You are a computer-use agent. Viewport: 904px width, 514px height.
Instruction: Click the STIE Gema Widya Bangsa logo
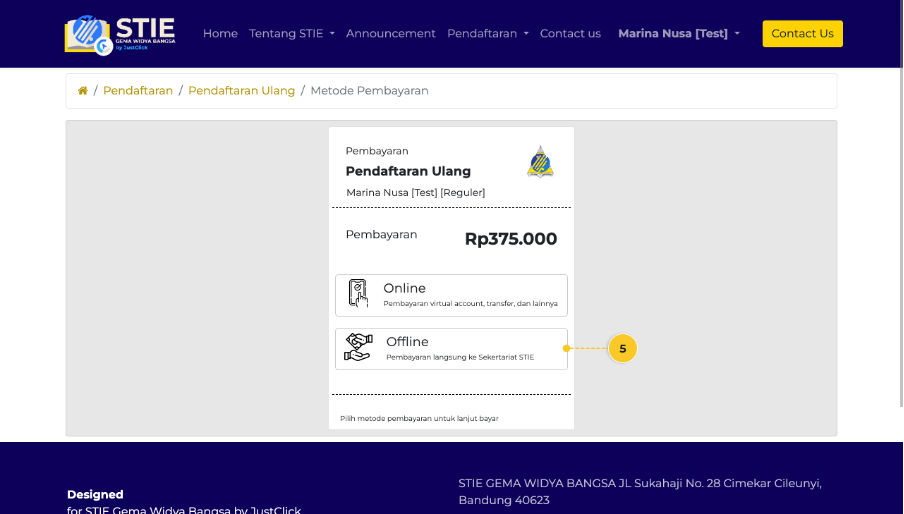(x=119, y=34)
